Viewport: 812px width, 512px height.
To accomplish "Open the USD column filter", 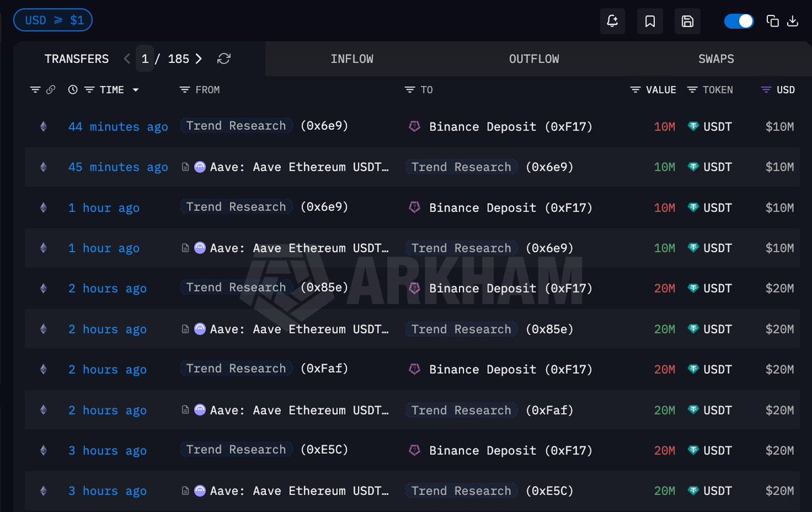I will coord(766,90).
